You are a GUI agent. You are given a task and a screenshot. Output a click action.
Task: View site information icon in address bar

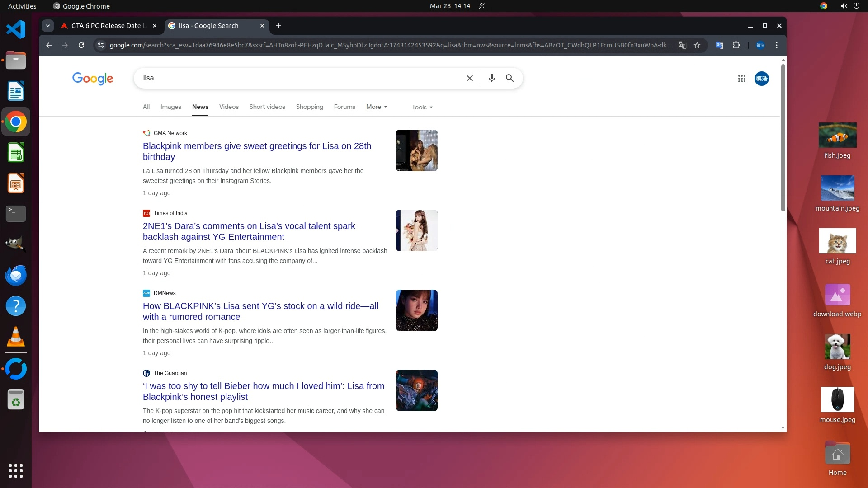(x=101, y=45)
